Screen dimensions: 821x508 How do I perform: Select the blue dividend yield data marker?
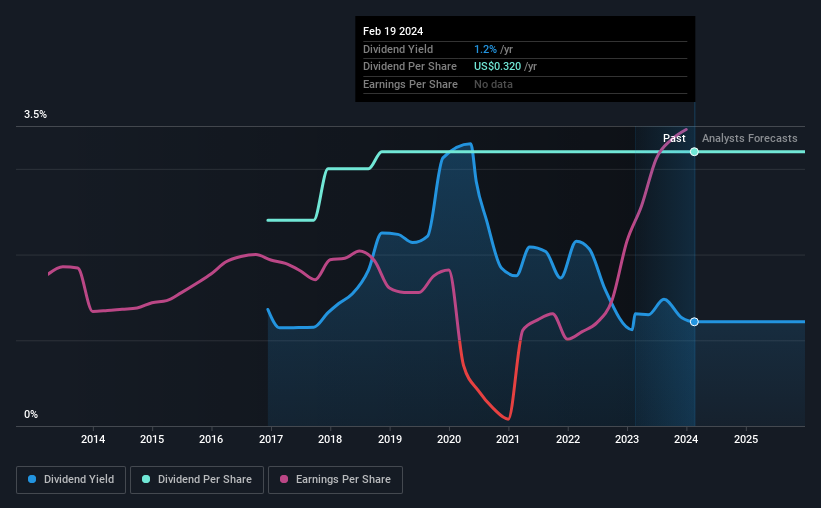[694, 322]
